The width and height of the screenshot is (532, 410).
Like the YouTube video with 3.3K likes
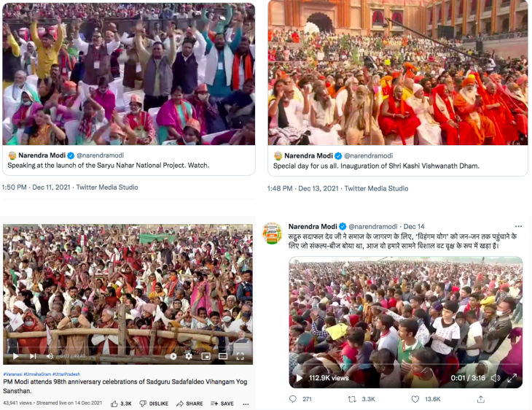[x=121, y=403]
